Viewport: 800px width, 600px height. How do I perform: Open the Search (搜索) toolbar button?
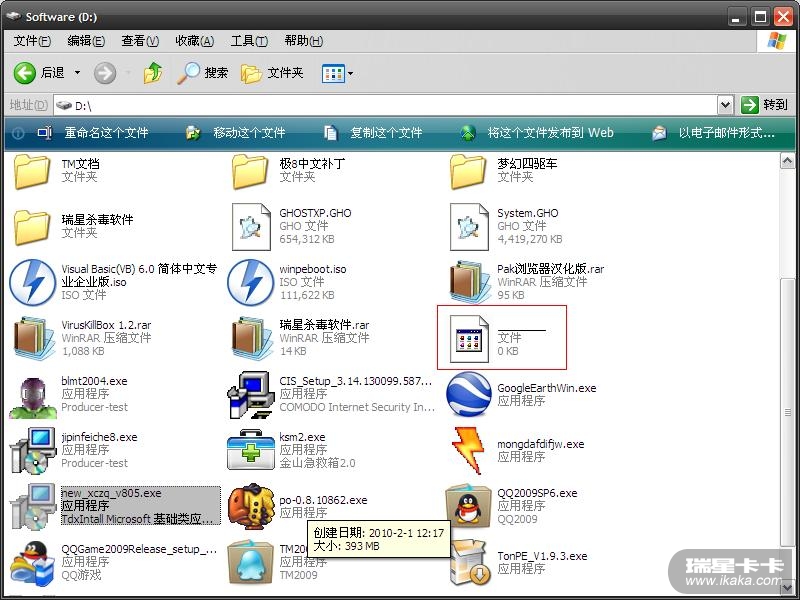203,73
